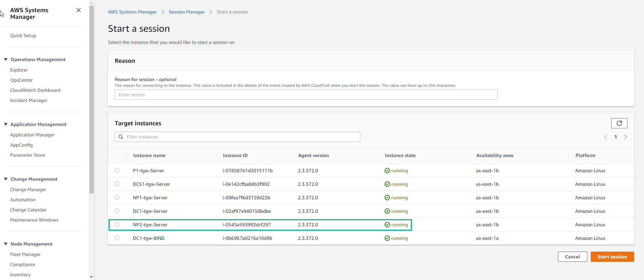Open Inventory in the sidebar
The width and height of the screenshot is (644, 280).
click(x=20, y=275)
